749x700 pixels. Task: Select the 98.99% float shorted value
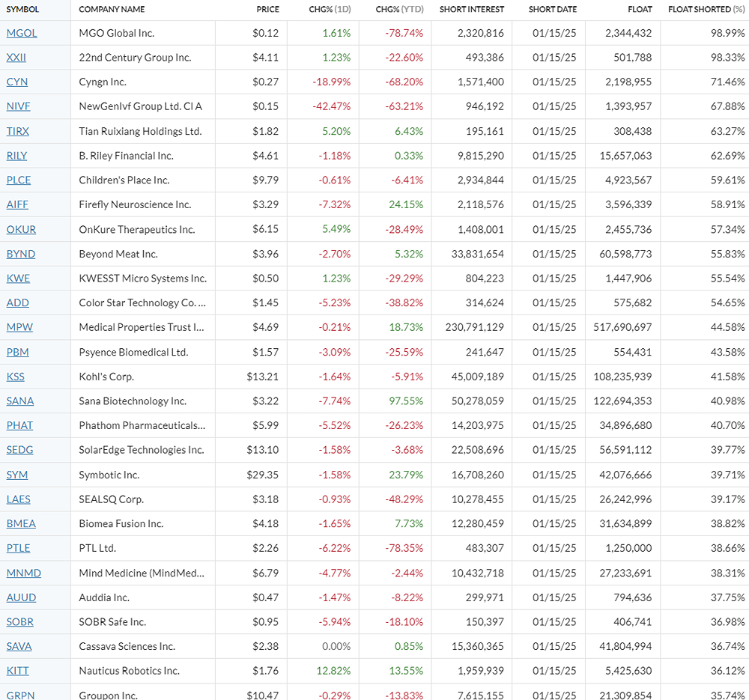(x=727, y=33)
